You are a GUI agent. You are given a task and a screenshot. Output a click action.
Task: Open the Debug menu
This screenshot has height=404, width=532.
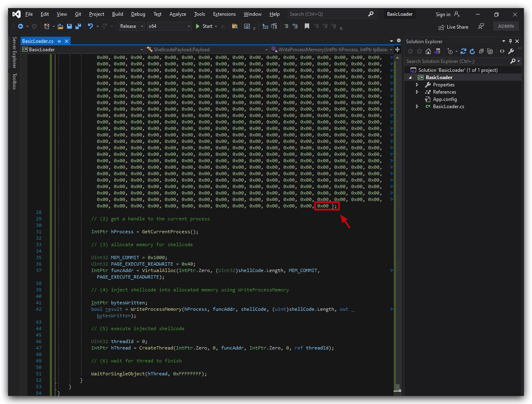coord(138,14)
